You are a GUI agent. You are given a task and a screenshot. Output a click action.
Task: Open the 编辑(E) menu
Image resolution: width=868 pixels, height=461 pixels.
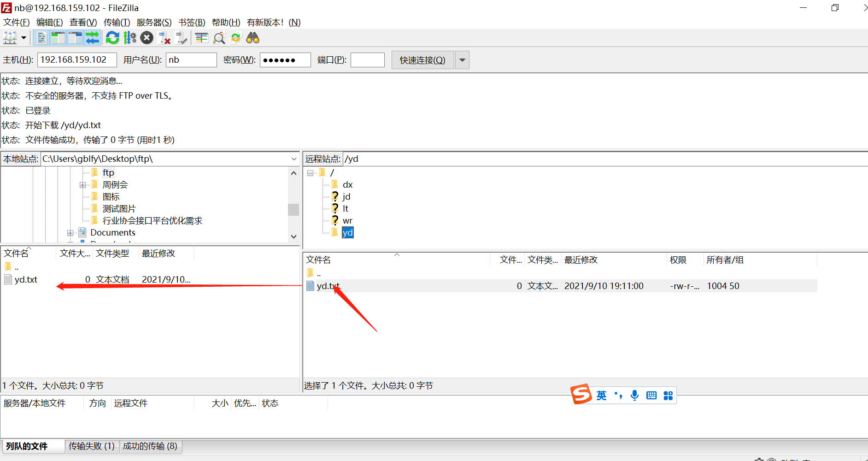pyautogui.click(x=49, y=23)
